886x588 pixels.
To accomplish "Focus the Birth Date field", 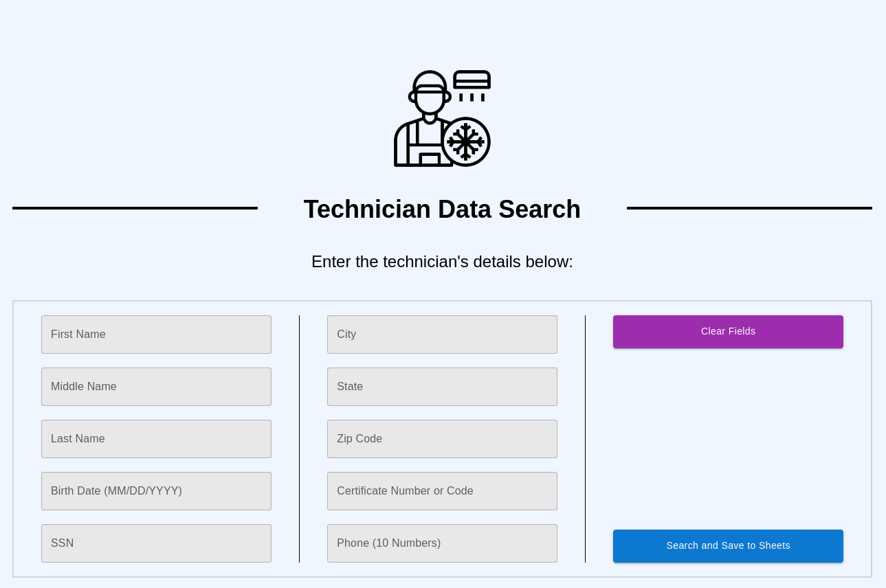I will 156,491.
